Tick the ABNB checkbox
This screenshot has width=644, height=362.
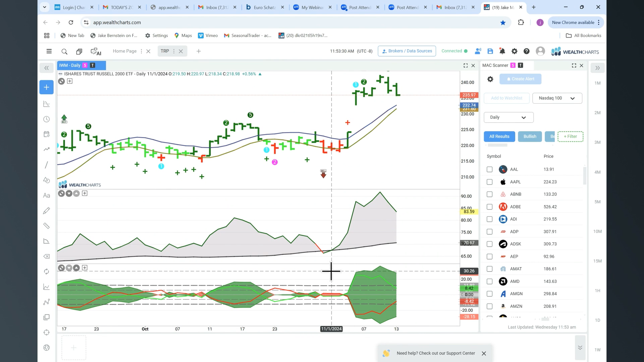(489, 194)
